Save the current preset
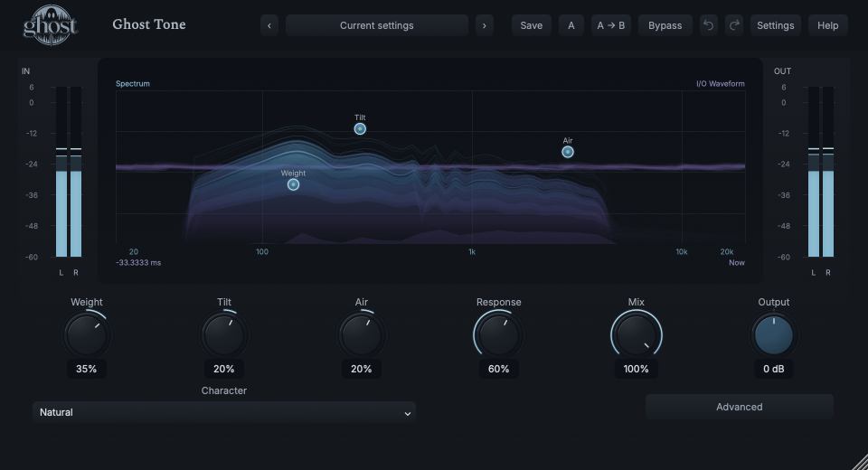The height and width of the screenshot is (470, 868). (x=532, y=25)
